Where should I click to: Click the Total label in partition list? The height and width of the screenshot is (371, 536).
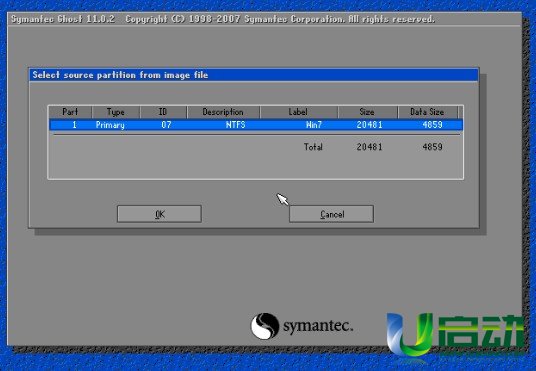313,147
